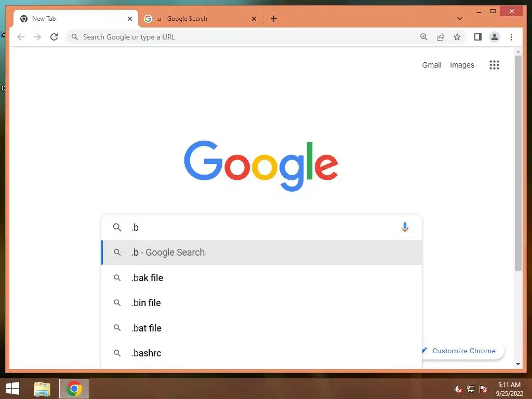Reload the current page
The width and height of the screenshot is (532, 399).
54,37
